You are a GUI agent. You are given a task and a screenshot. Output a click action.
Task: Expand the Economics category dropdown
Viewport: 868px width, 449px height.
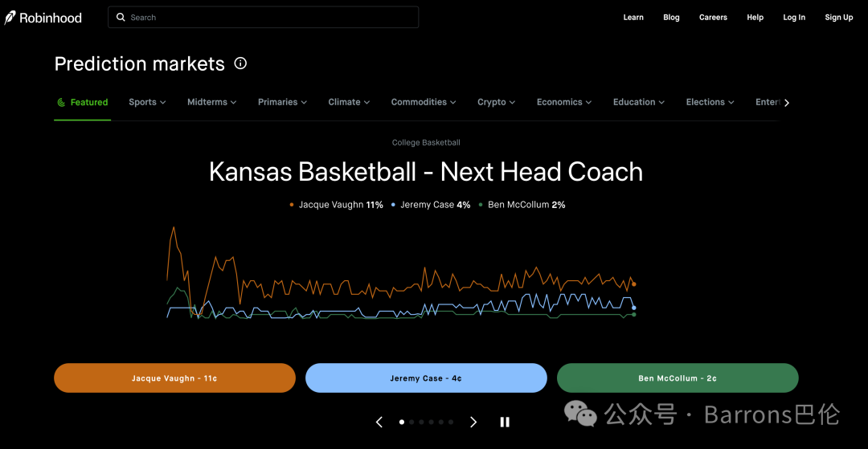(564, 102)
